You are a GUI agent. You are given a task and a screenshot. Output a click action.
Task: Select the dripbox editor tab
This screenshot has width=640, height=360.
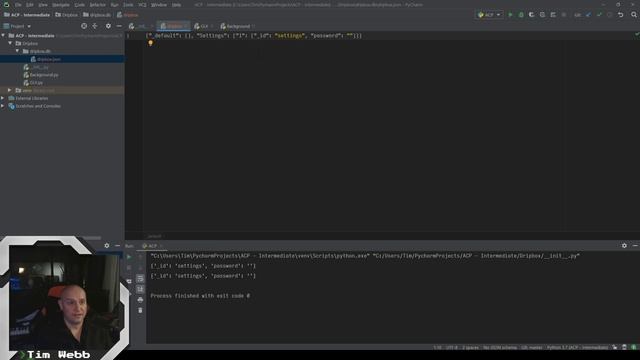click(174, 26)
